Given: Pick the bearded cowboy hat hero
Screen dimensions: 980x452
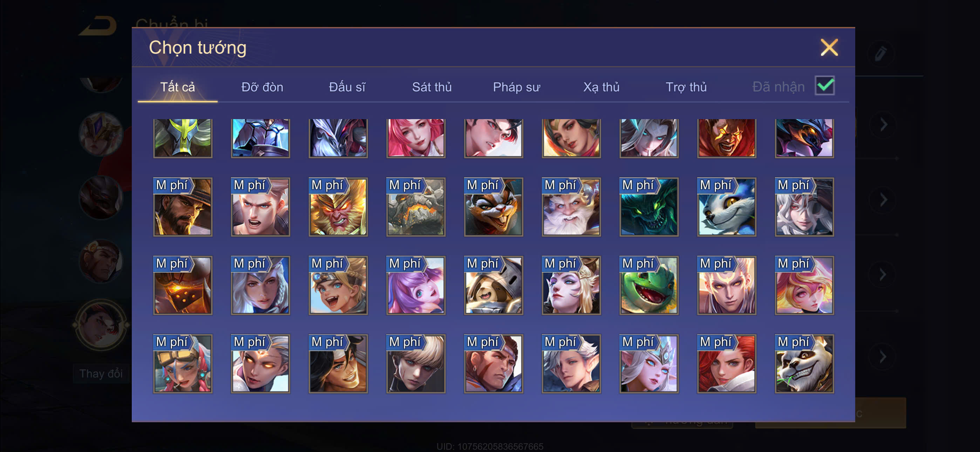Looking at the screenshot, I should pyautogui.click(x=183, y=207).
